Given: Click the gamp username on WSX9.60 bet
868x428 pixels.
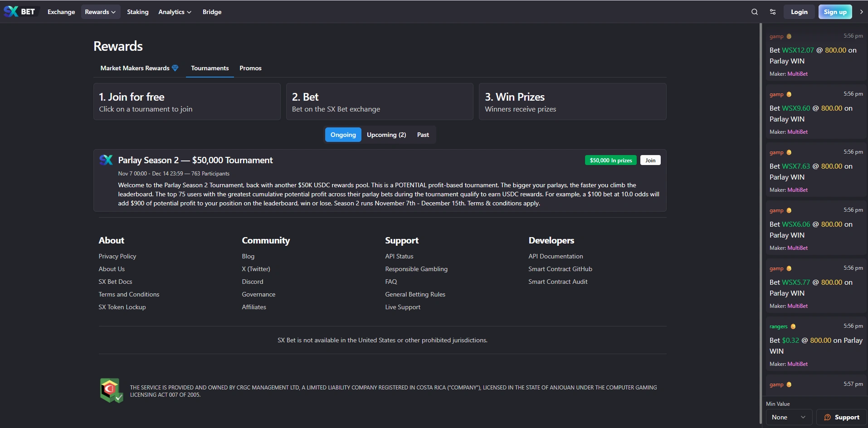Looking at the screenshot, I should pyautogui.click(x=776, y=94).
